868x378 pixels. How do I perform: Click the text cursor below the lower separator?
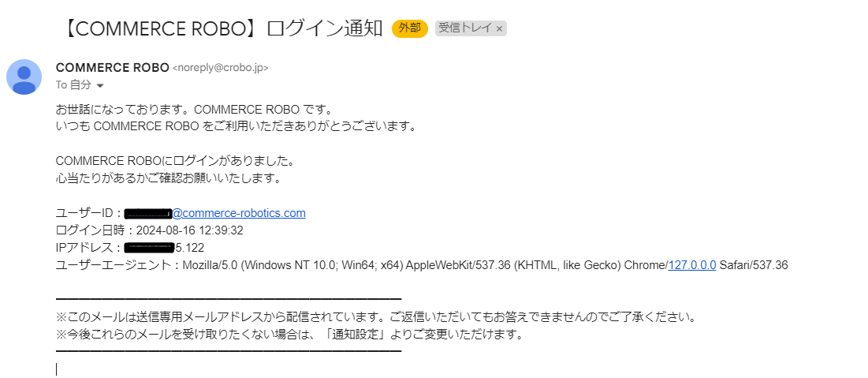tap(57, 369)
